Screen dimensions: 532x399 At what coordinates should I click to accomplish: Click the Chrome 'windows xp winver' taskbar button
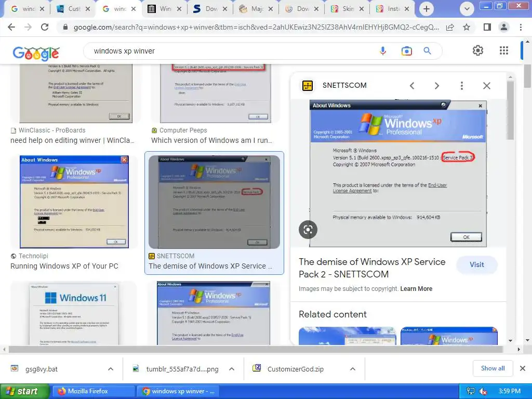pos(179,391)
